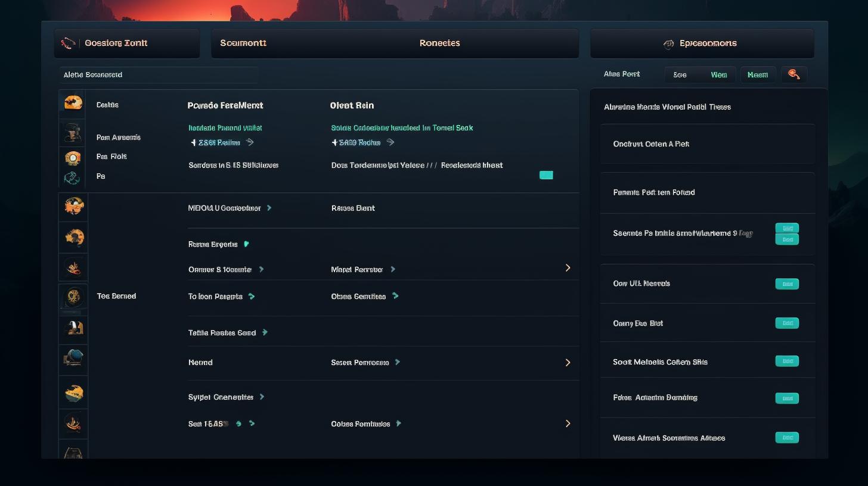Expand the Tetlila Reskes Gesd entry
The image size is (868, 486).
pos(265,332)
